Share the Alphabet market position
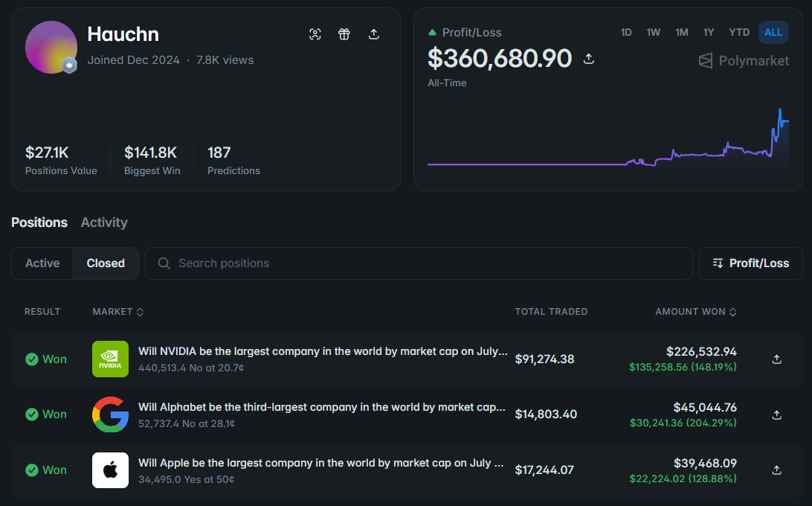 [x=777, y=414]
